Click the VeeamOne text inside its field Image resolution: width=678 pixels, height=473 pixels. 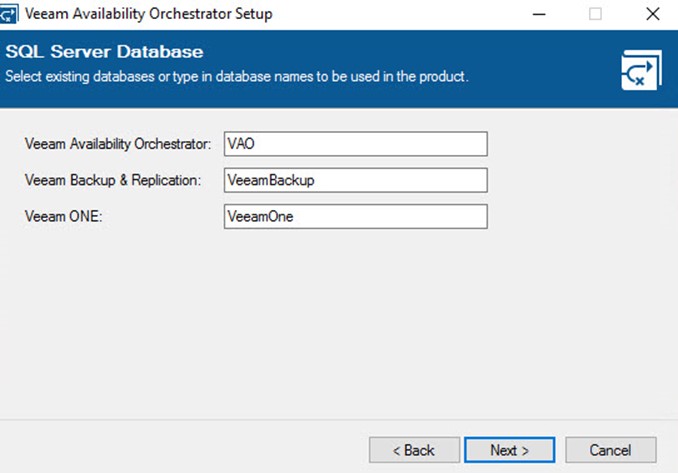260,216
